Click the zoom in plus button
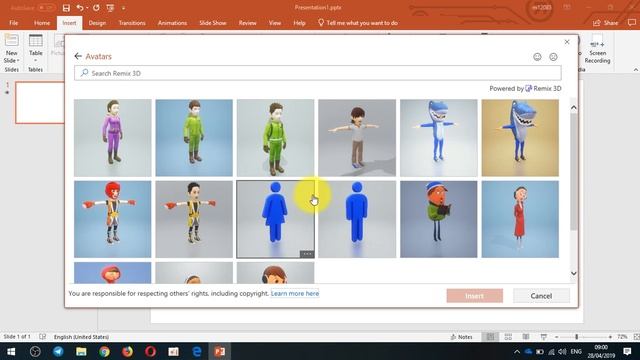This screenshot has height=360, width=640. 610,337
